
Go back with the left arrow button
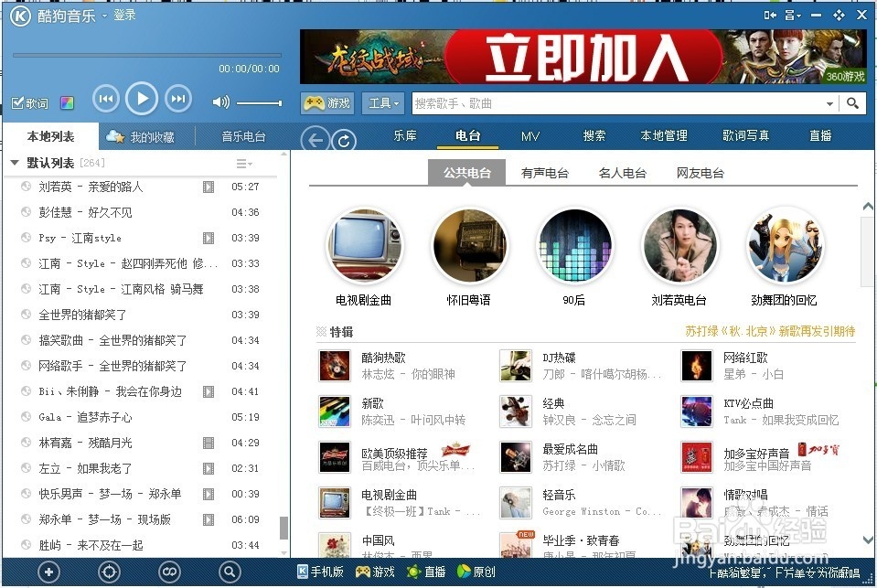[x=316, y=140]
